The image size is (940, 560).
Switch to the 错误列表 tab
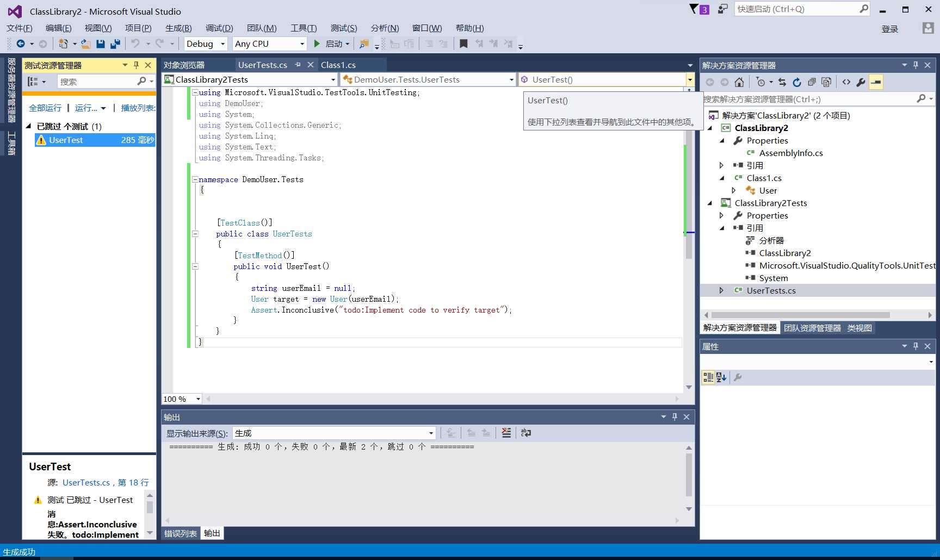(181, 534)
